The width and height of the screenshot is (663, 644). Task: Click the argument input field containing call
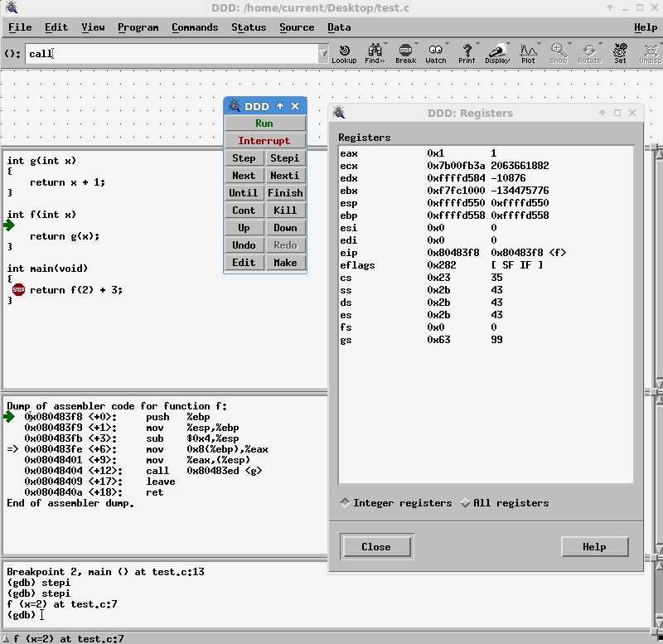172,54
